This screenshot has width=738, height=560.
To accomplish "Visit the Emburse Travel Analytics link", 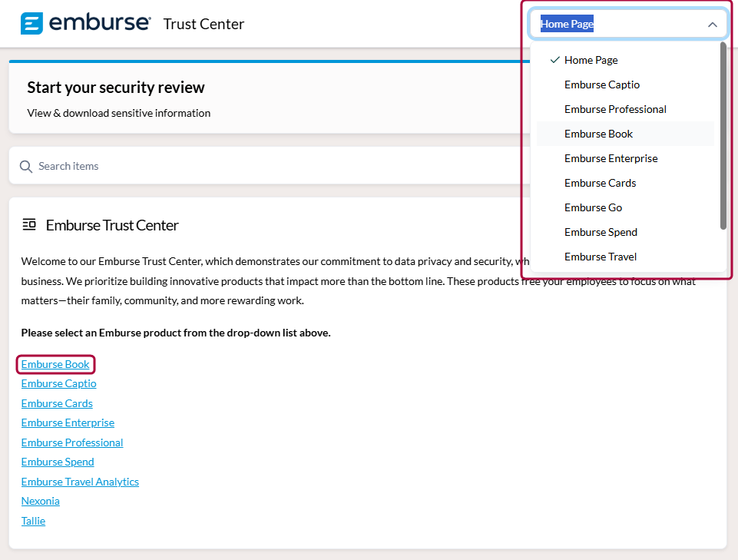I will point(80,482).
